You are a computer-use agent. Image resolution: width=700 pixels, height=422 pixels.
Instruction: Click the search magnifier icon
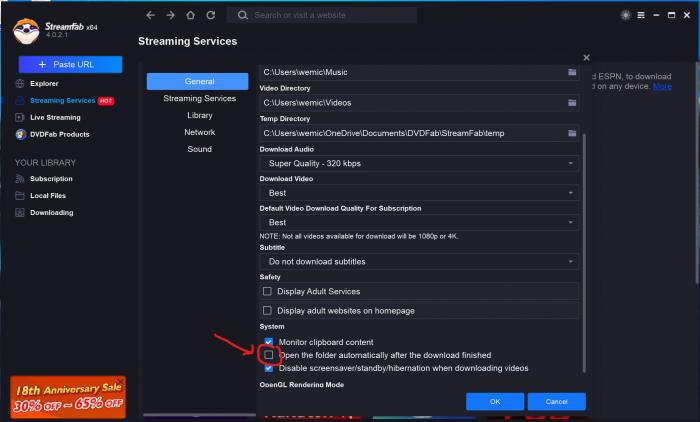point(242,15)
